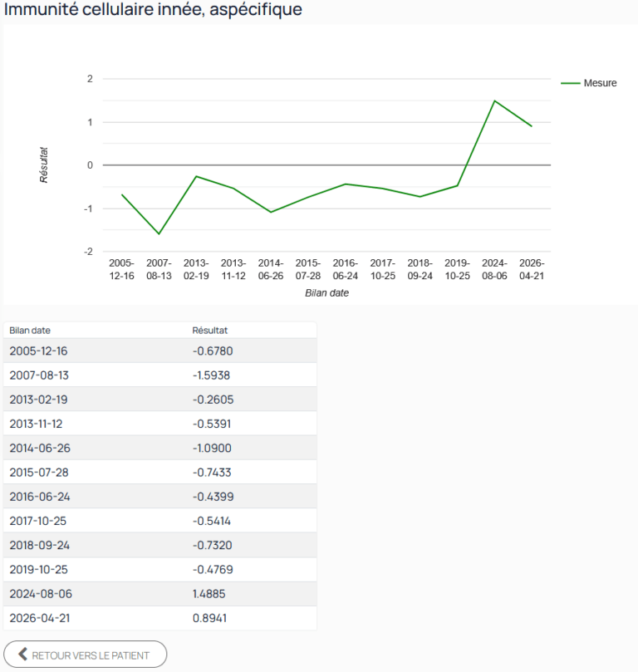
Task: Click the Immunité cellulaire innée page heading
Action: 154,10
